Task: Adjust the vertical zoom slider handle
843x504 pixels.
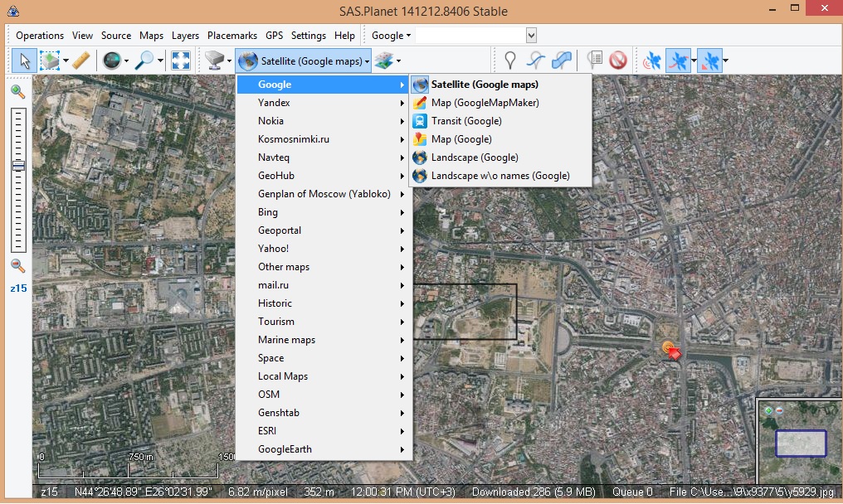Action: (x=18, y=166)
